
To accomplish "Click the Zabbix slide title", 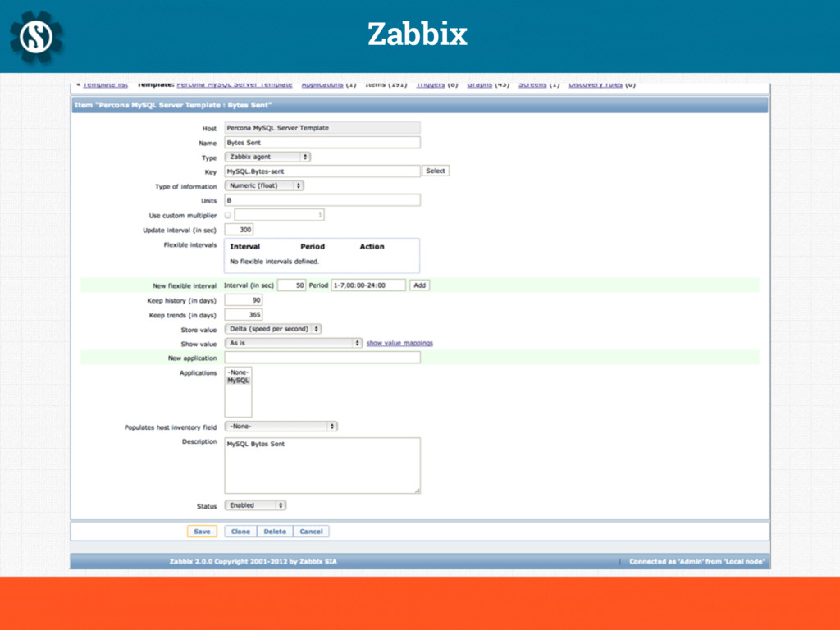I will pyautogui.click(x=418, y=34).
